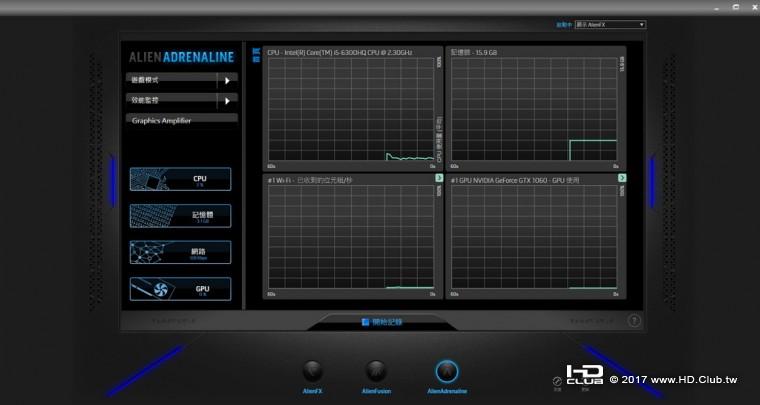760x405 pixels.
Task: Click the green arrow on the Wi-Fi graph
Action: pos(439,178)
